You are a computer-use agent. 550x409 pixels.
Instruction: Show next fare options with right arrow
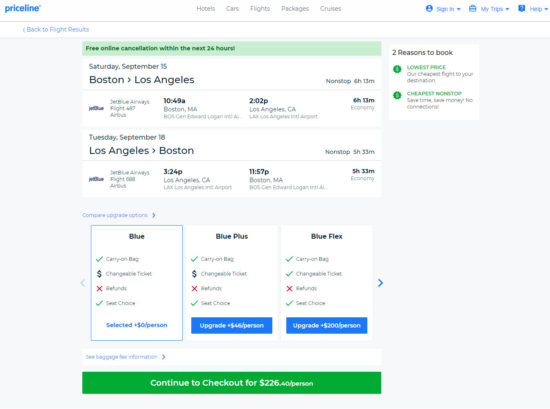380,283
